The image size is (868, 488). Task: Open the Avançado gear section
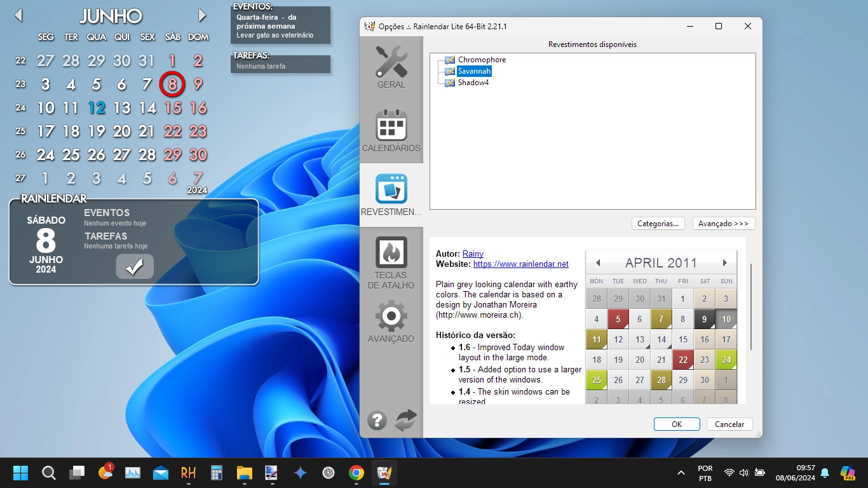coord(391,322)
